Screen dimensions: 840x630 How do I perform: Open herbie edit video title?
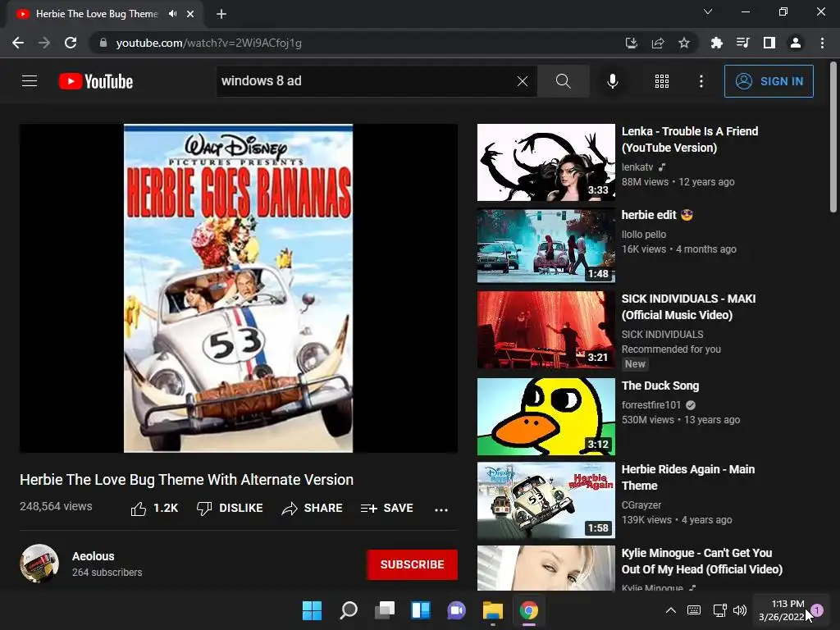(x=657, y=215)
